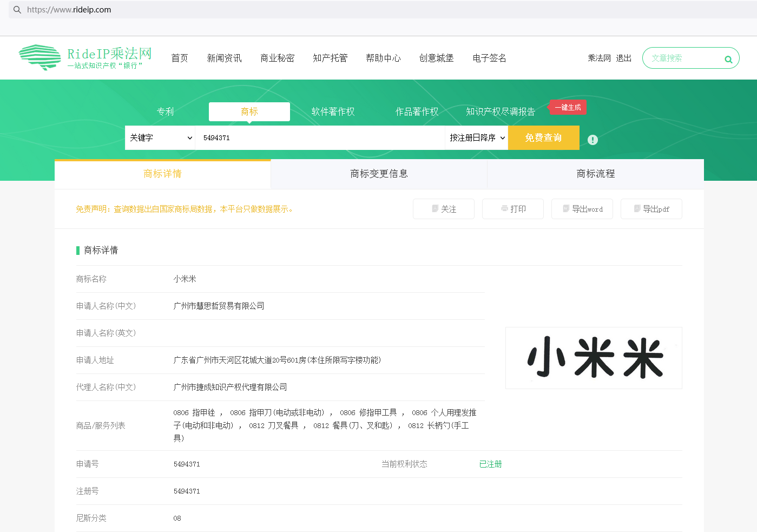Open the 知产托管 menu item
Screen dimensions: 757x532
click(330, 58)
